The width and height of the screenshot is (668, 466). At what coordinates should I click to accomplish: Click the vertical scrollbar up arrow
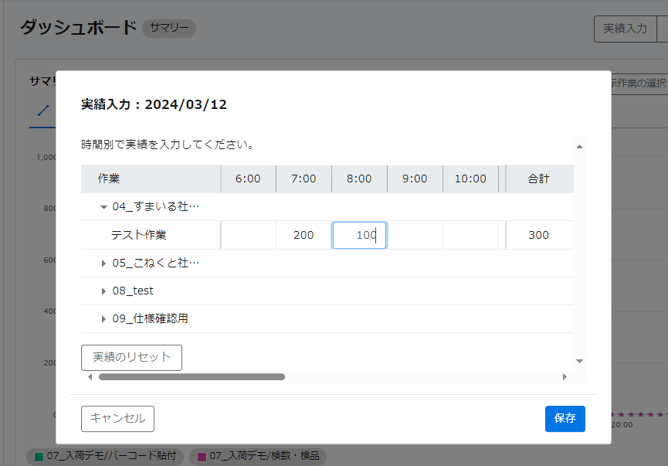click(579, 147)
